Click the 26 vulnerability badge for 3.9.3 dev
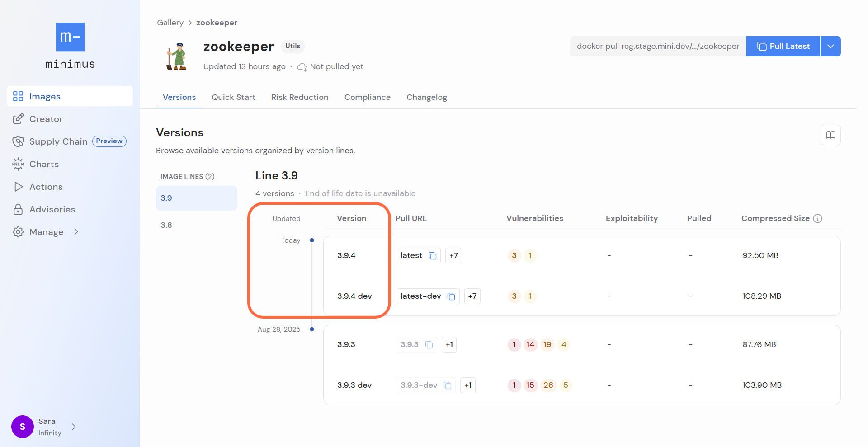The width and height of the screenshot is (868, 447). 548,386
